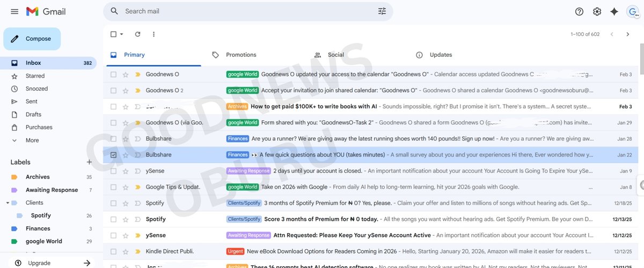Click in the Search mail field

tap(247, 11)
